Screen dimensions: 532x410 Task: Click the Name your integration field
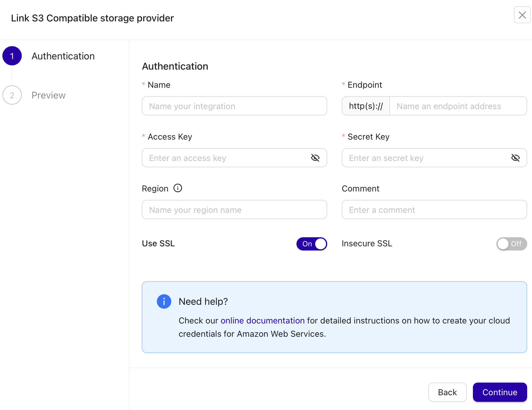pos(234,106)
